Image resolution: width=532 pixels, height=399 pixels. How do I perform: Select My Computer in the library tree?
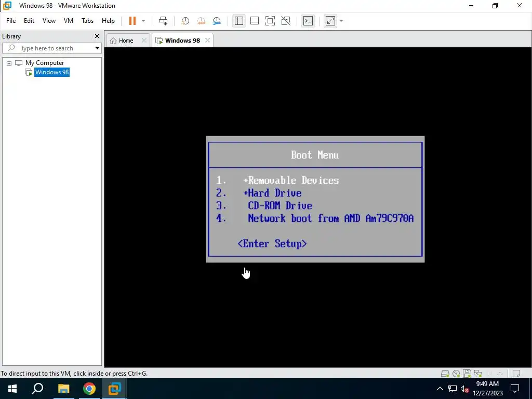coord(45,63)
